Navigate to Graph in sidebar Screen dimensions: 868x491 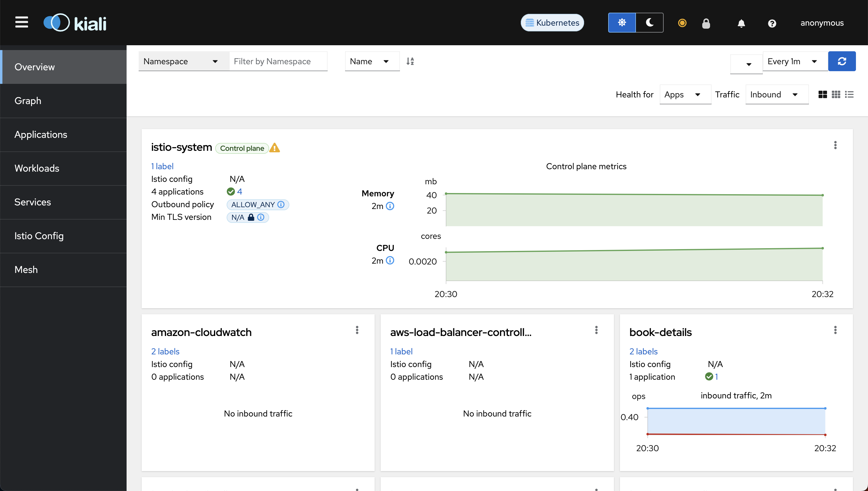28,100
